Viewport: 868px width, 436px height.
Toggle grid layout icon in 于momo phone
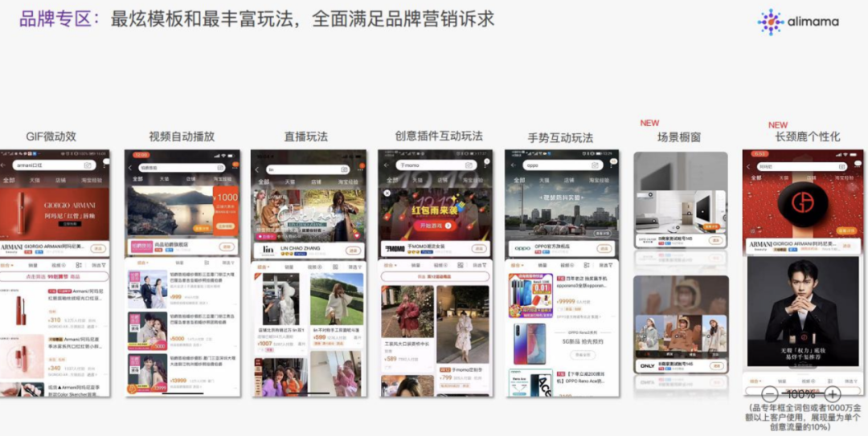coord(459,266)
